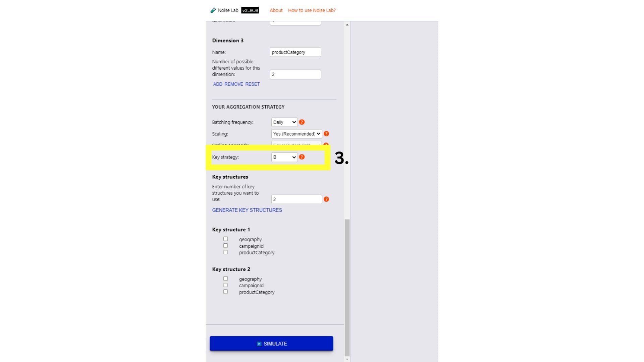
Task: Expand the Scaling dropdown
Action: pos(296,133)
